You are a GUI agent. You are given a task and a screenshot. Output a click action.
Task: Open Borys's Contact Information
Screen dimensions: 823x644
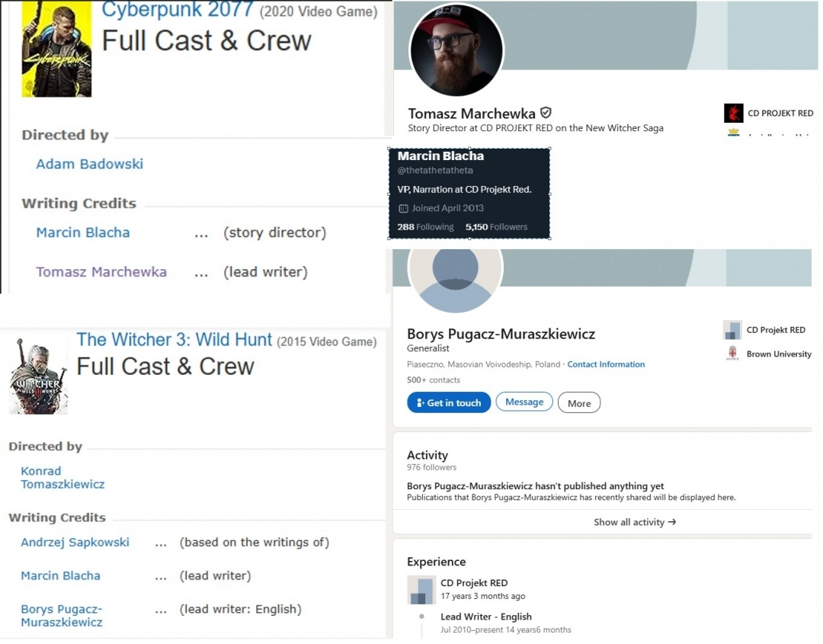pos(606,364)
